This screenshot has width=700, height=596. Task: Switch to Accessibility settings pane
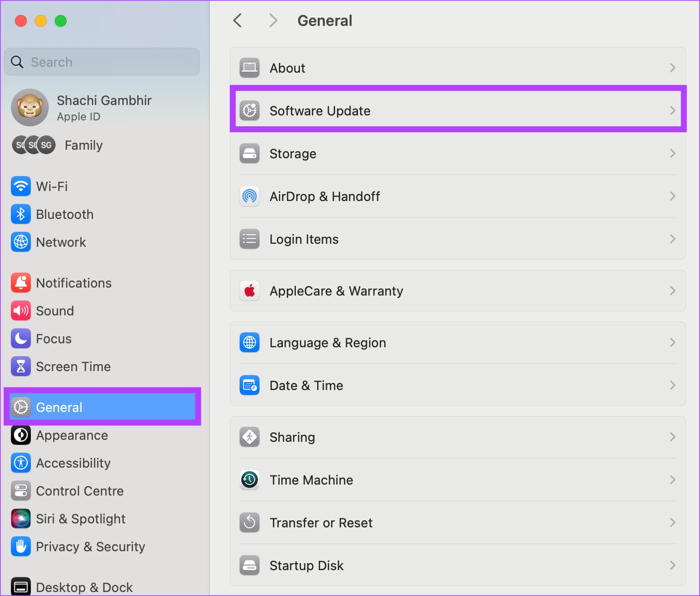click(73, 463)
